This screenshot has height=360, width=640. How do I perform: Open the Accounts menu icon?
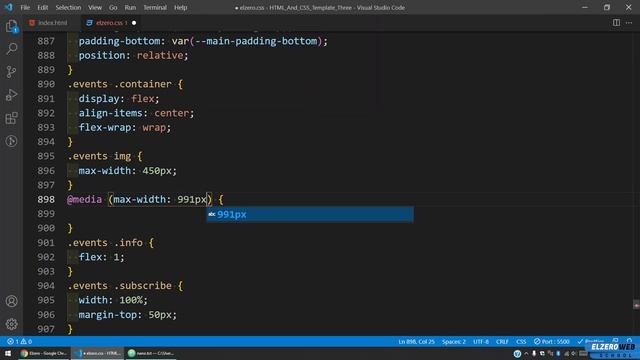tap(11, 301)
